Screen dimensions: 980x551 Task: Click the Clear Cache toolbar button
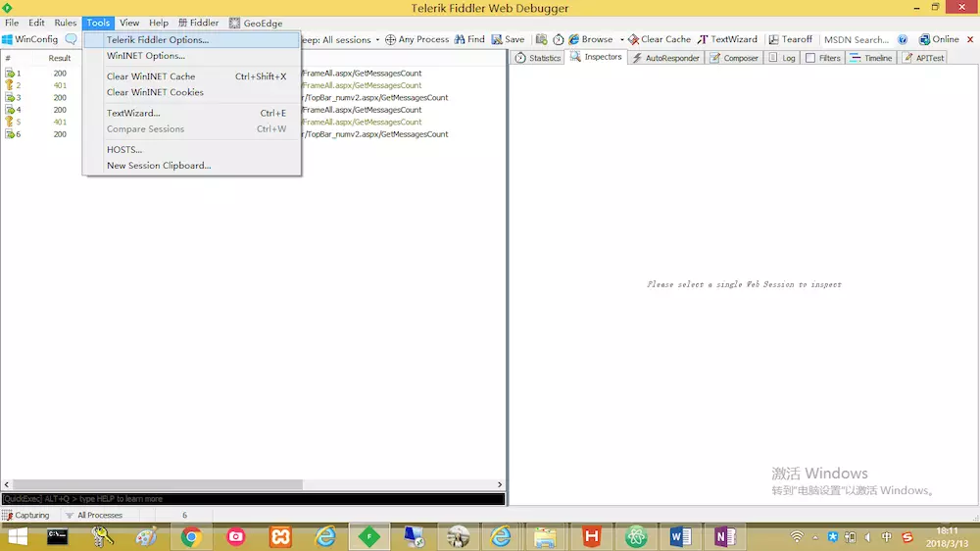[660, 39]
